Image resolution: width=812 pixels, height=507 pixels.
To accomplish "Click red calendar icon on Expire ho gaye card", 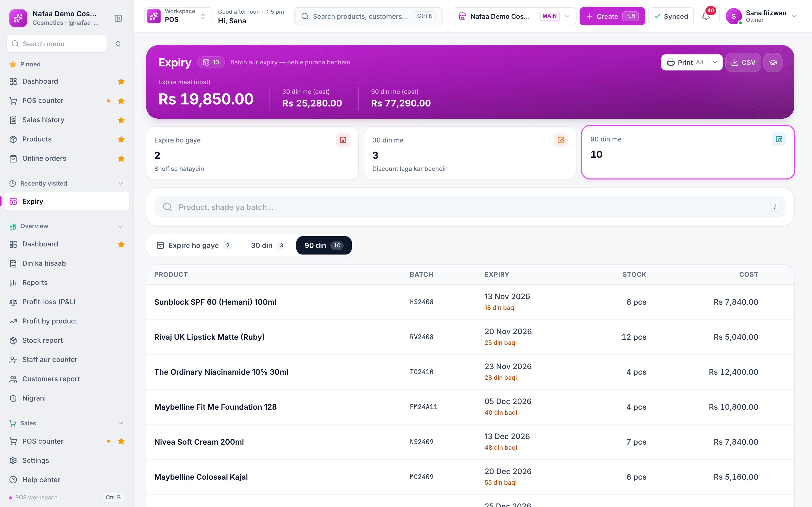I will click(x=343, y=140).
